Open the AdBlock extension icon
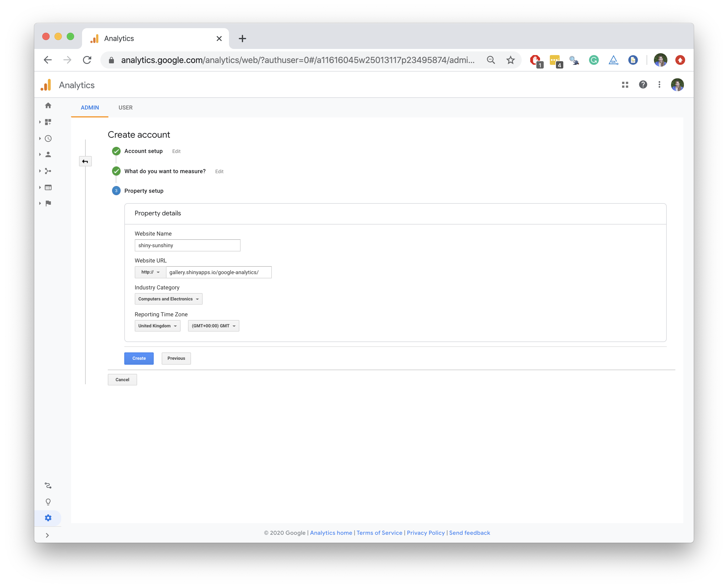Image resolution: width=728 pixels, height=588 pixels. 535,60
